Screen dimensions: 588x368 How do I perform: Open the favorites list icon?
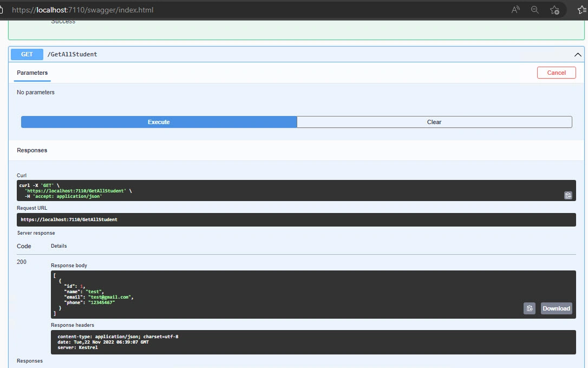(x=583, y=10)
